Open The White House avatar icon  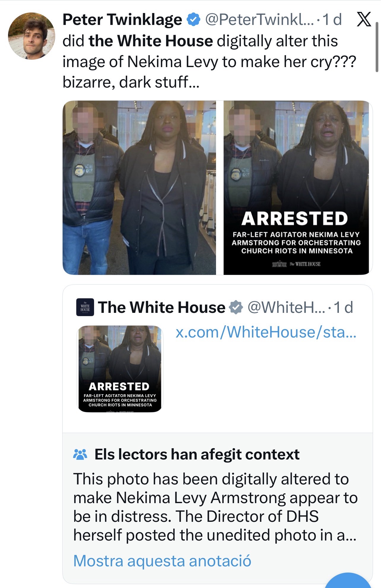click(x=85, y=307)
